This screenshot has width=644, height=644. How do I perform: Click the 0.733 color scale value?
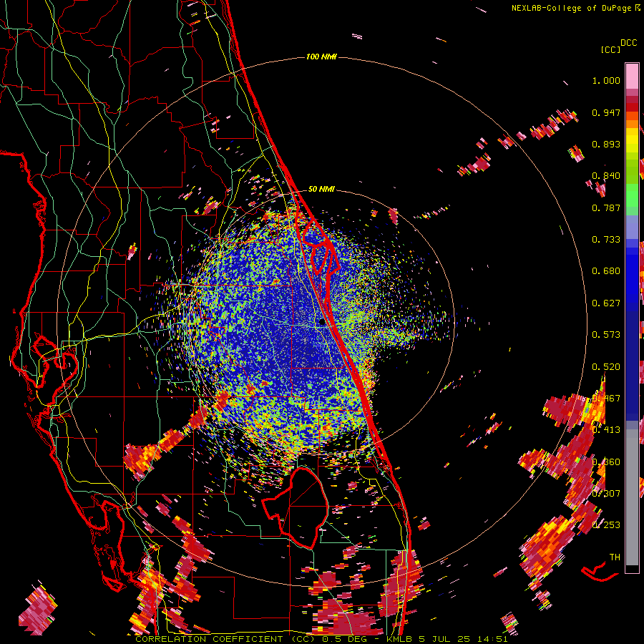coord(606,240)
